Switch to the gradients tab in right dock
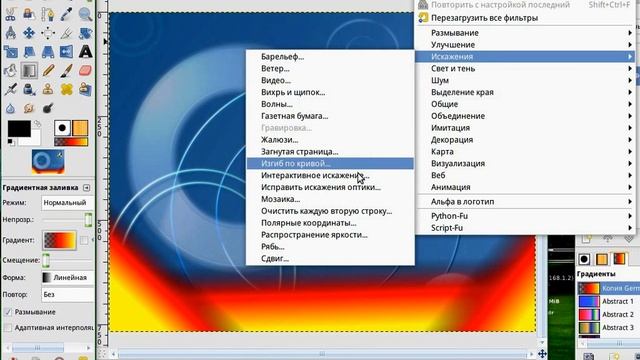The height and width of the screenshot is (360, 640). pos(620,259)
